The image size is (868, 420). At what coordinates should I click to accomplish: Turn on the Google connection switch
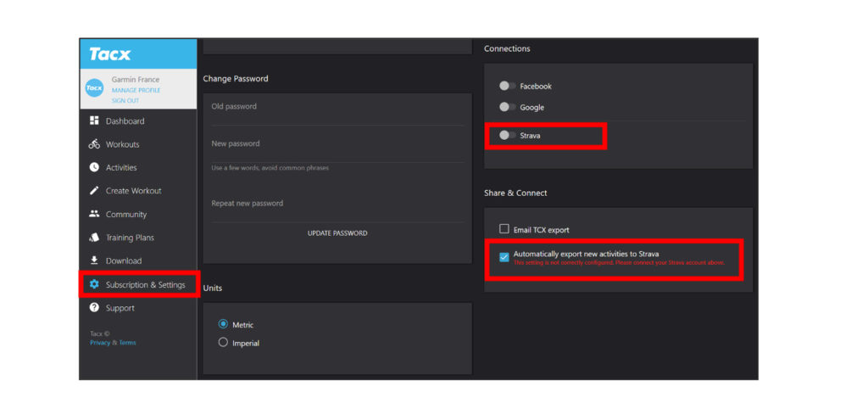[x=507, y=107]
